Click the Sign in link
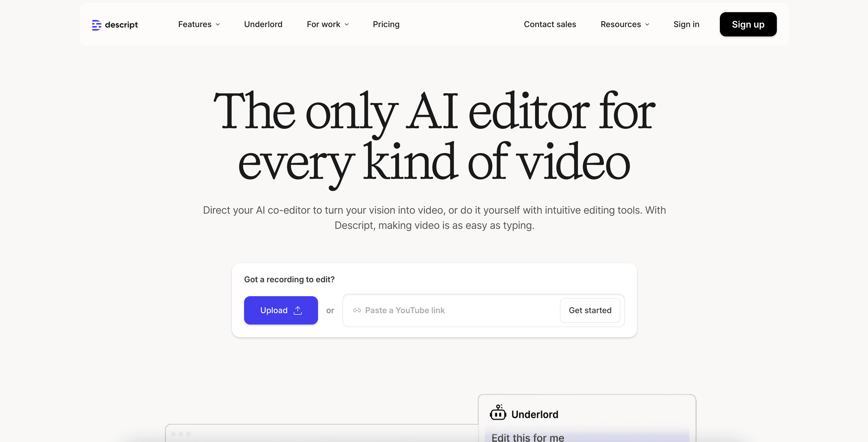 pos(686,24)
